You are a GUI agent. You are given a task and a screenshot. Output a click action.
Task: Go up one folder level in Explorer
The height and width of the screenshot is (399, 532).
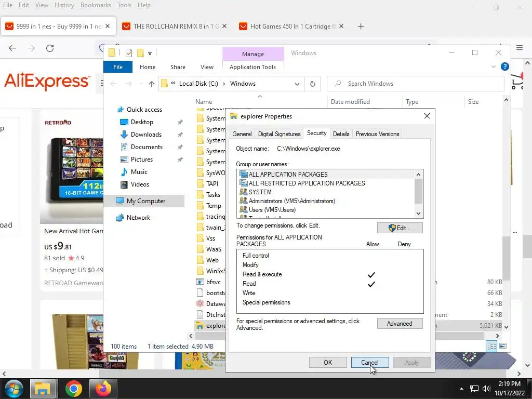click(x=151, y=84)
